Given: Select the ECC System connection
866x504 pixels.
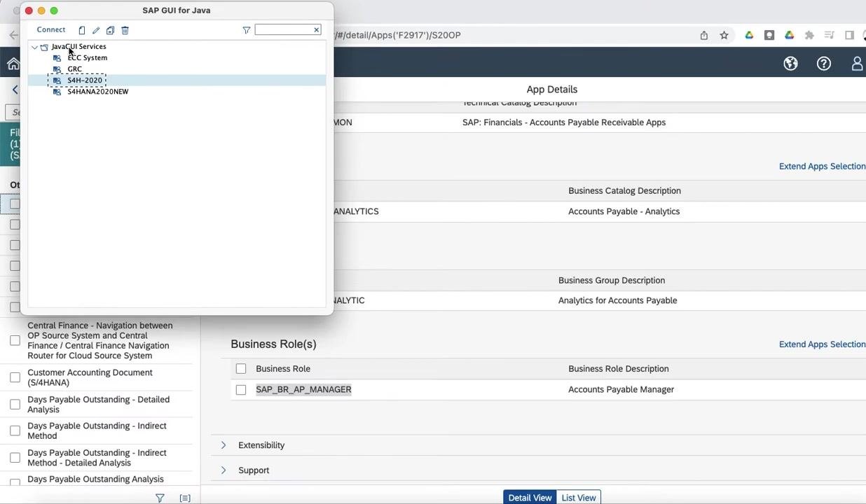Looking at the screenshot, I should pyautogui.click(x=87, y=58).
